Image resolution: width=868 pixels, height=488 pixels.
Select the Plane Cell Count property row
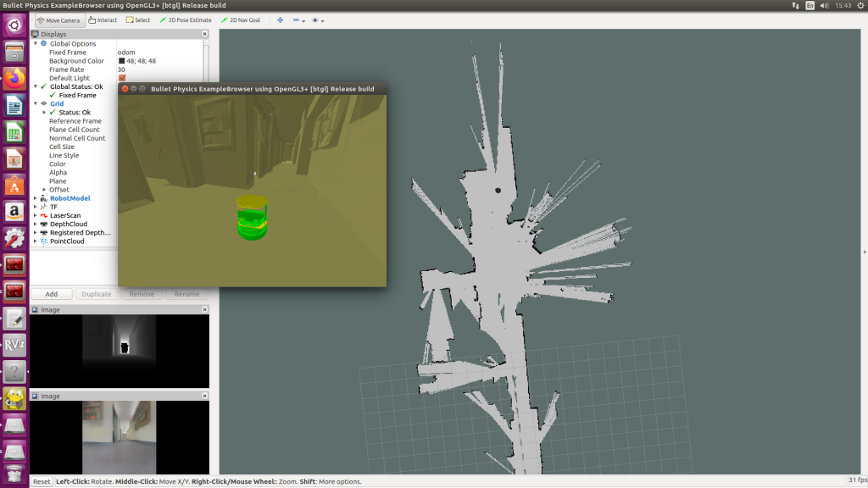click(x=75, y=130)
